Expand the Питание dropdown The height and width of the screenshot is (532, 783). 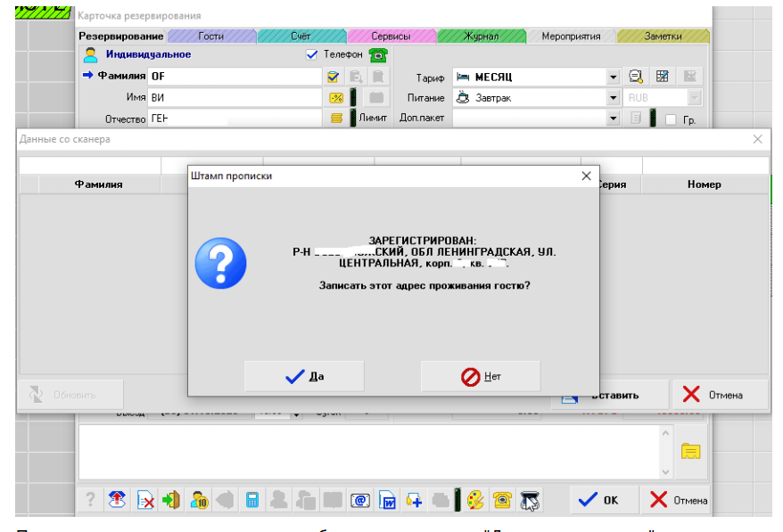tap(613, 98)
